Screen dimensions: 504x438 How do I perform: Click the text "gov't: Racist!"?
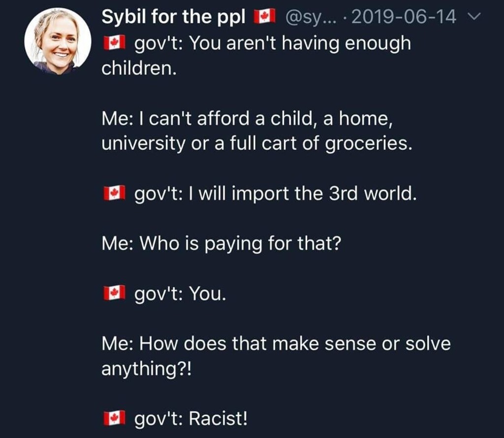(x=190, y=419)
